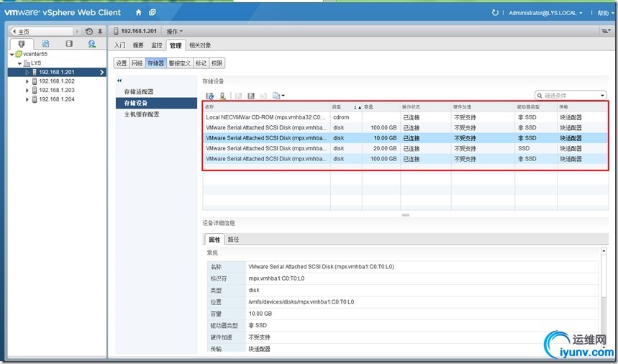Click the splitter handle below device table

pos(406,215)
